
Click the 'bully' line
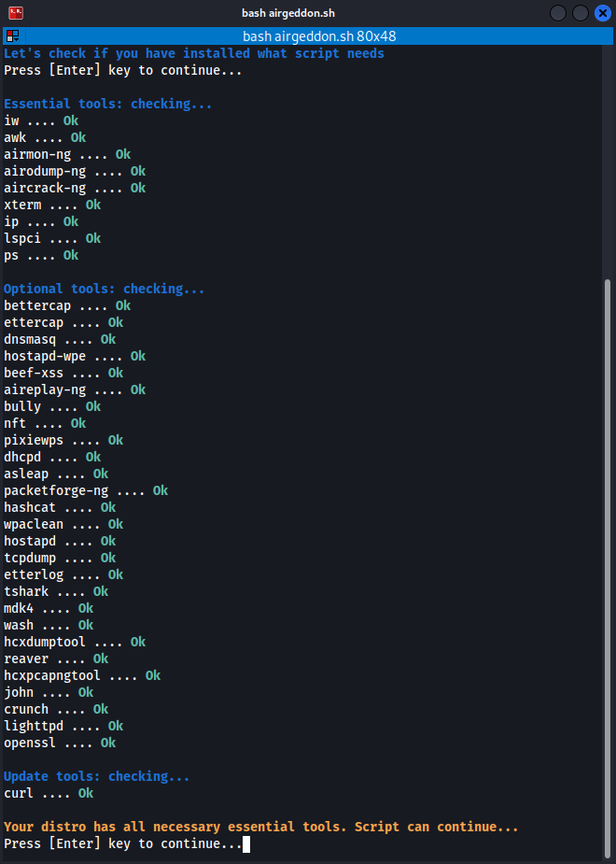pos(52,406)
